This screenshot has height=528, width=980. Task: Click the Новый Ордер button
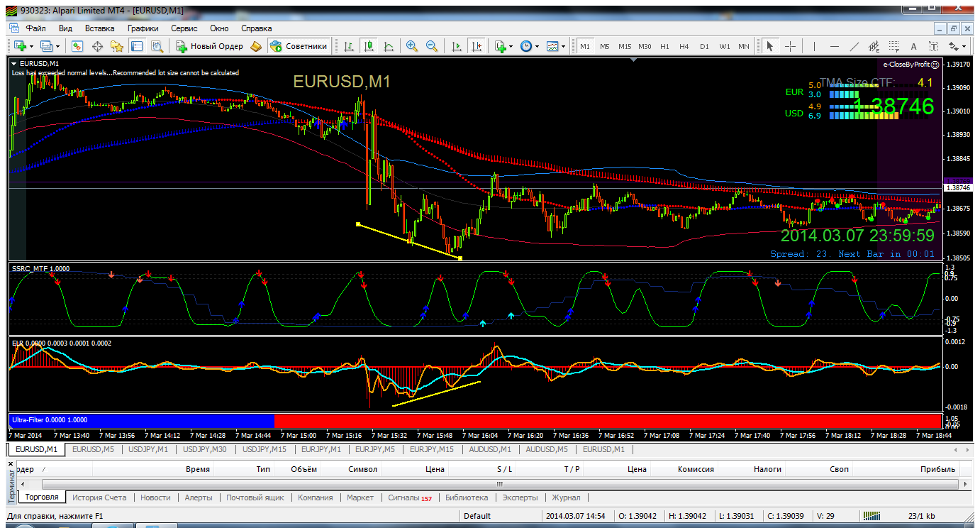pyautogui.click(x=209, y=46)
